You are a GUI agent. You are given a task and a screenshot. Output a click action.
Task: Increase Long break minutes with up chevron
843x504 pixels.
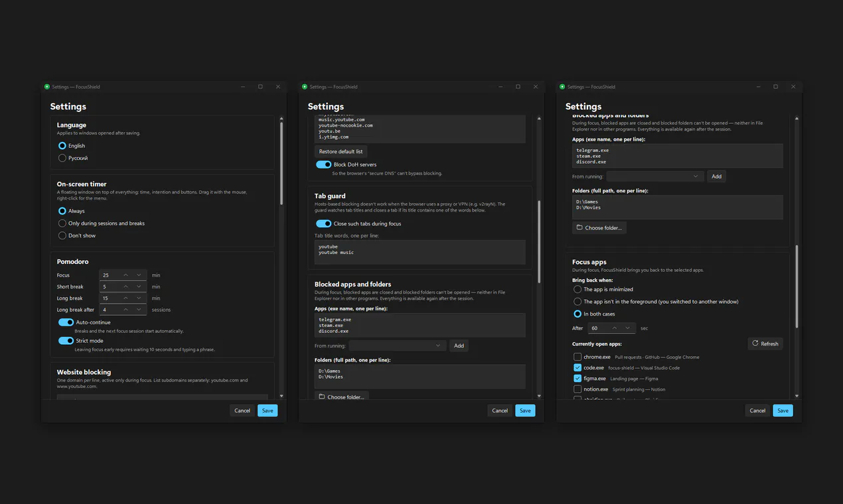[126, 298]
